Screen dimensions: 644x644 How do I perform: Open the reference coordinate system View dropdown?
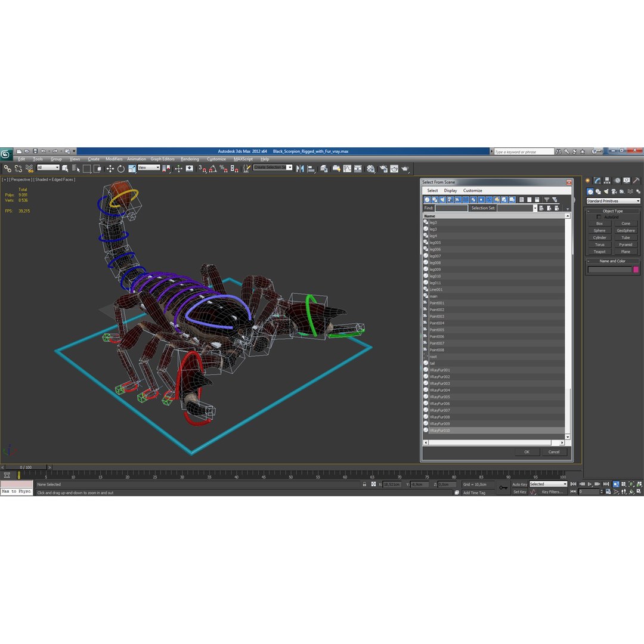click(x=148, y=168)
